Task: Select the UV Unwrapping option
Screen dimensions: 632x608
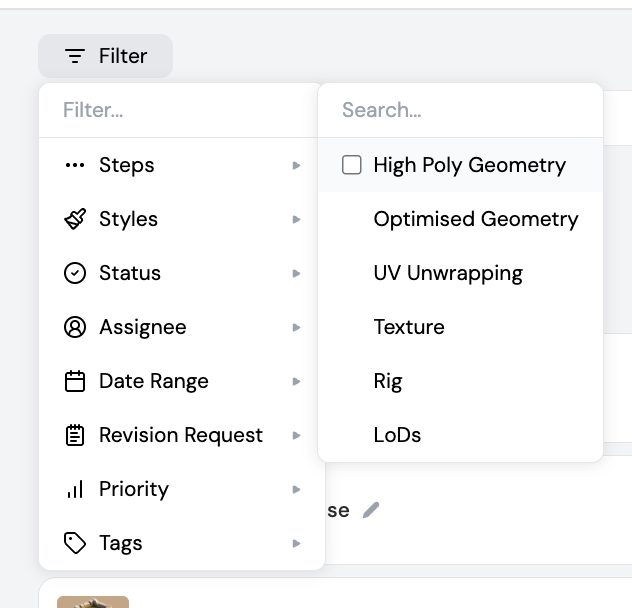Action: pyautogui.click(x=447, y=273)
